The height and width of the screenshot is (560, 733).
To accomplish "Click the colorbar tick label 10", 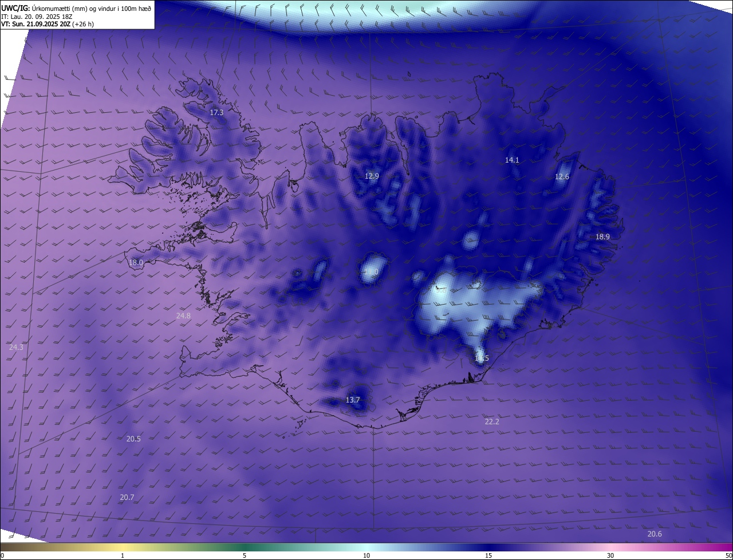I will click(x=366, y=555).
